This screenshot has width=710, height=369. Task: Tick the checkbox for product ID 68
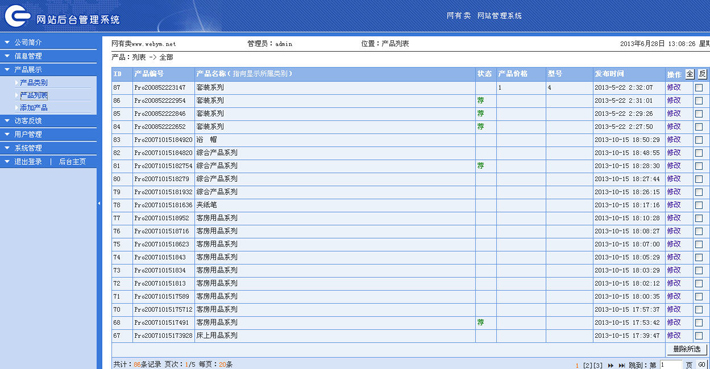point(699,323)
